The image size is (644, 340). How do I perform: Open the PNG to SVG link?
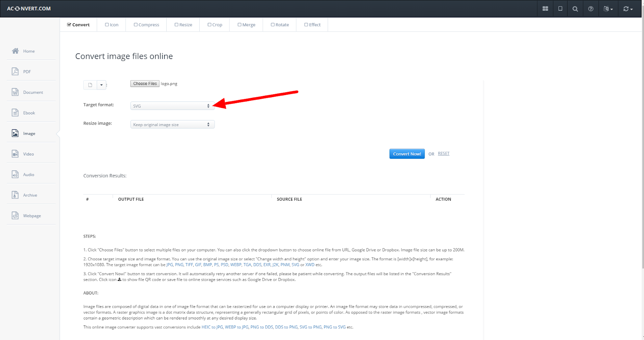click(x=334, y=327)
